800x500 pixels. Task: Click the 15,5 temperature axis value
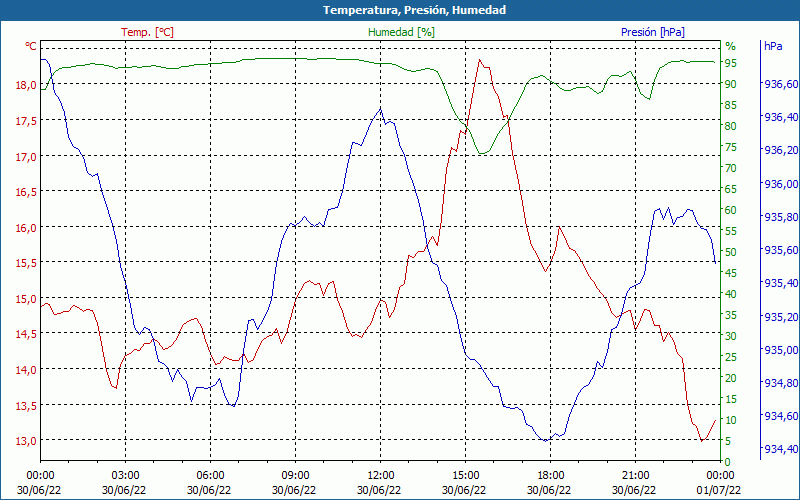tap(27, 263)
